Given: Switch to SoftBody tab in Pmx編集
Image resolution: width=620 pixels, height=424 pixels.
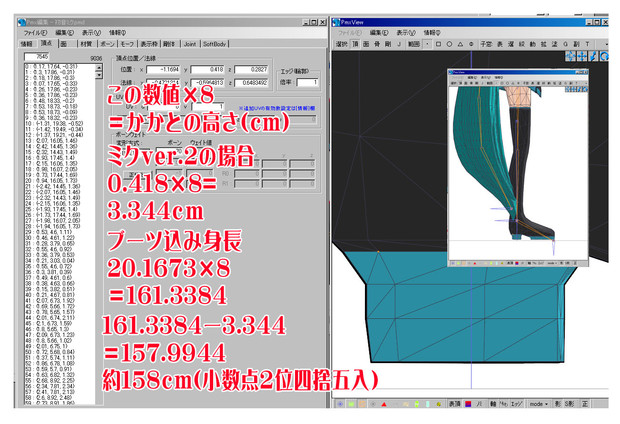Looking at the screenshot, I should [214, 44].
